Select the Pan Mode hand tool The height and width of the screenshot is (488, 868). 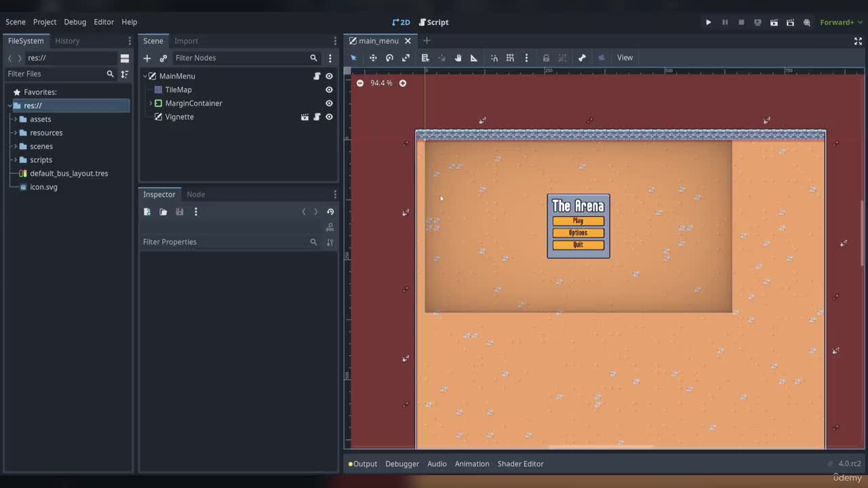coord(458,58)
